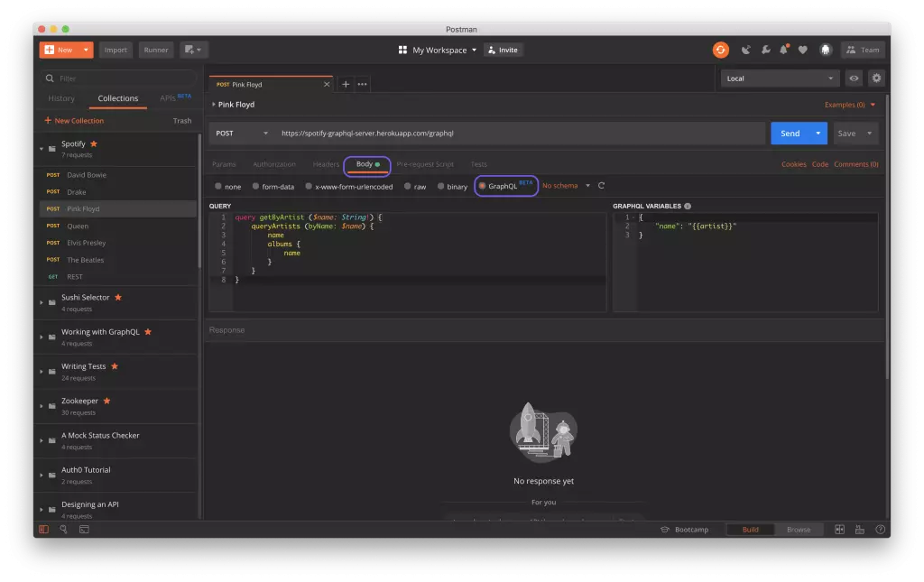The height and width of the screenshot is (582, 924).
Task: Switch to the History tab
Action: coord(61,98)
